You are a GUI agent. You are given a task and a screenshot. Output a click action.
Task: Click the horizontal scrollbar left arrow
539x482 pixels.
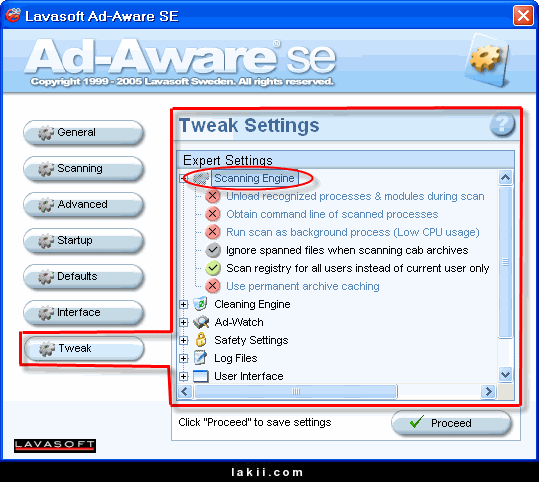[185, 392]
